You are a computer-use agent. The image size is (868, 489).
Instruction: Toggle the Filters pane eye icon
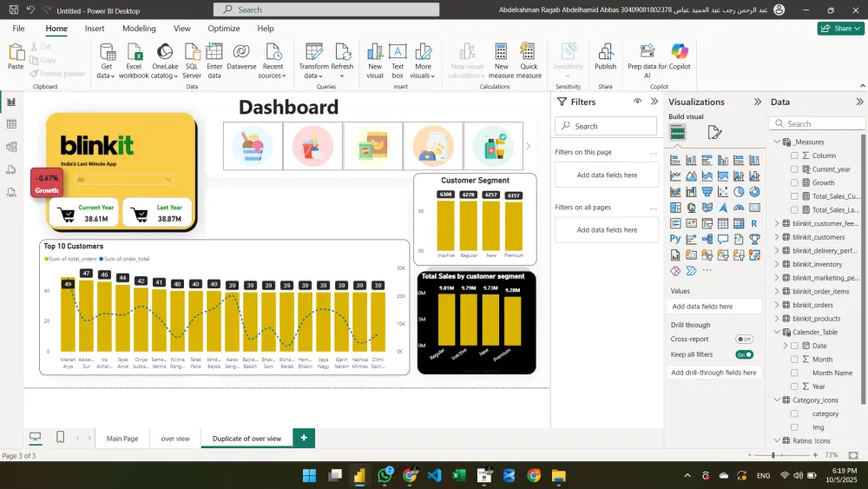pyautogui.click(x=638, y=102)
